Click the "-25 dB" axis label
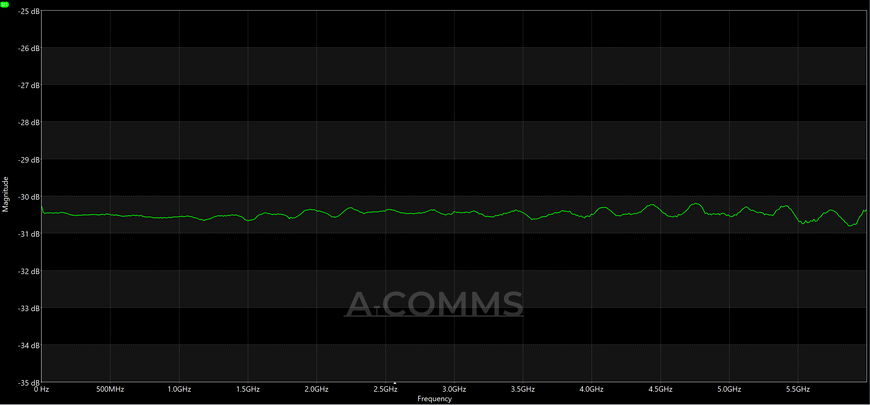This screenshot has height=405, width=870. pyautogui.click(x=29, y=11)
